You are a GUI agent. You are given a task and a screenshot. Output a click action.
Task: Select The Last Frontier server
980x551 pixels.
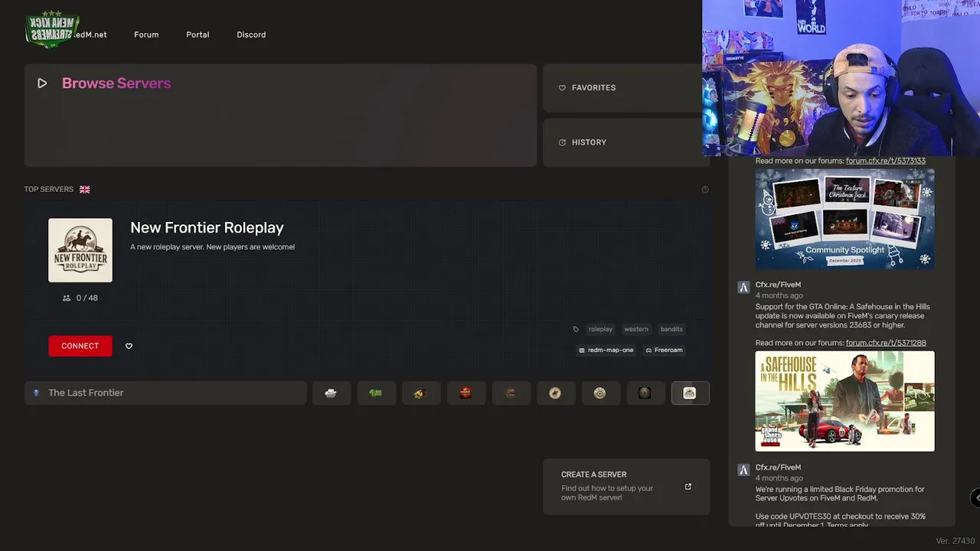tap(165, 393)
